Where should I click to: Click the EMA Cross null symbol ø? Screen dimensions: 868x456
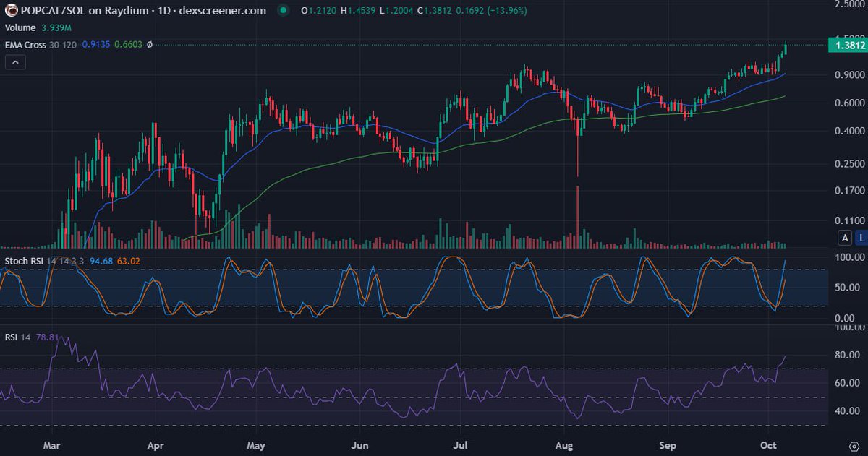coord(149,45)
